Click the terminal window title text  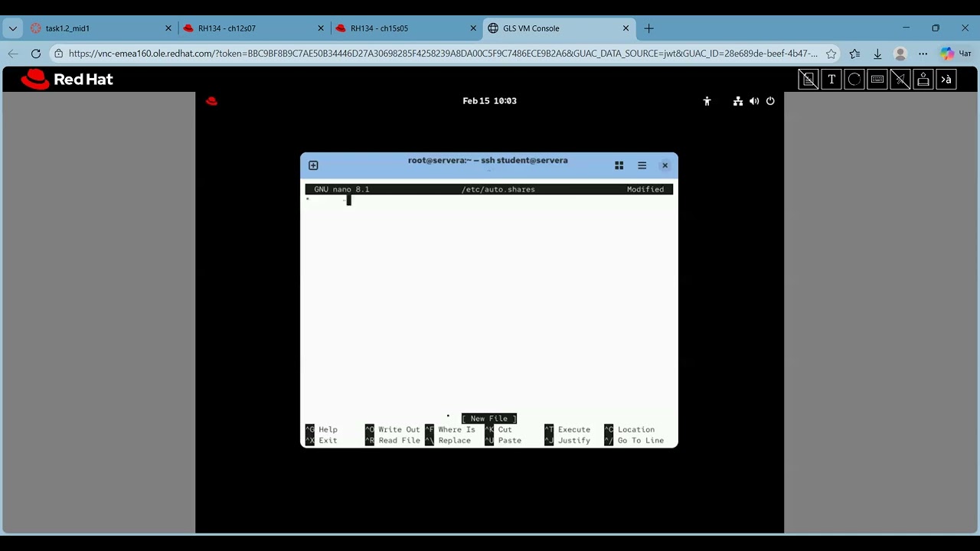coord(488,161)
